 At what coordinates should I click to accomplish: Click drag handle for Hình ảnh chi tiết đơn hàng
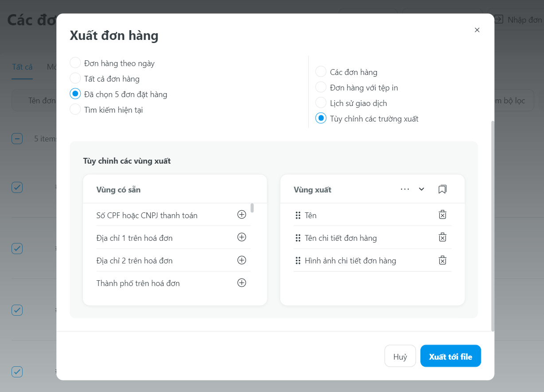(298, 261)
